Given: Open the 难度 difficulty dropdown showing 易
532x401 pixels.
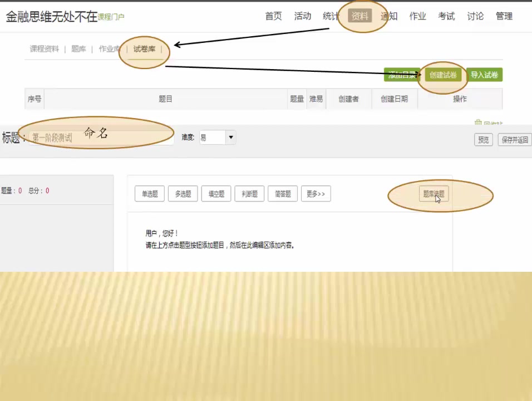Looking at the screenshot, I should (x=213, y=137).
